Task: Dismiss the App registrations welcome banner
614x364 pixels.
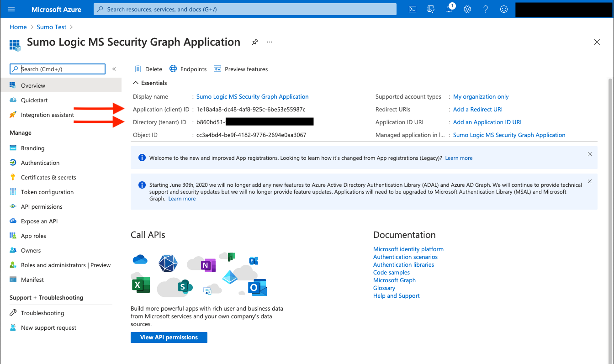Action: pyautogui.click(x=589, y=154)
